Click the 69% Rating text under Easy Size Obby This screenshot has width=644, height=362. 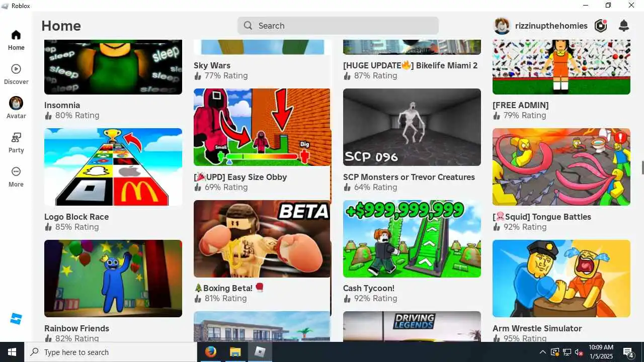pyautogui.click(x=226, y=188)
